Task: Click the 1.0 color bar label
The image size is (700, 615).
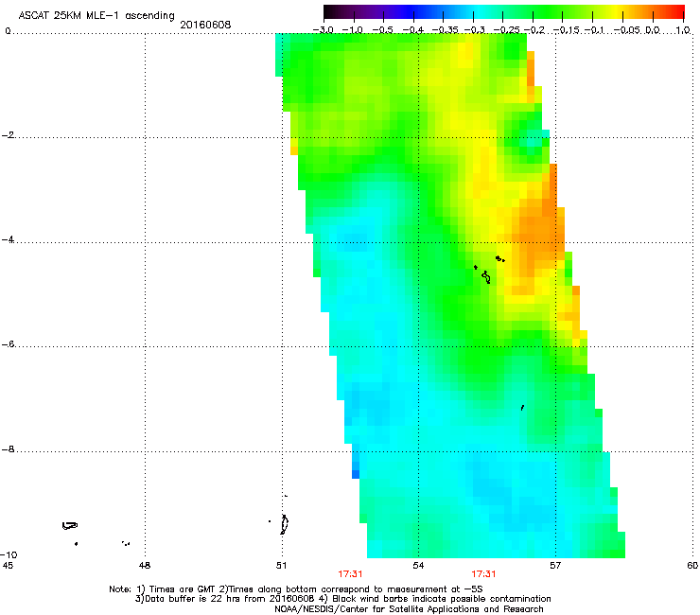Action: [x=683, y=30]
